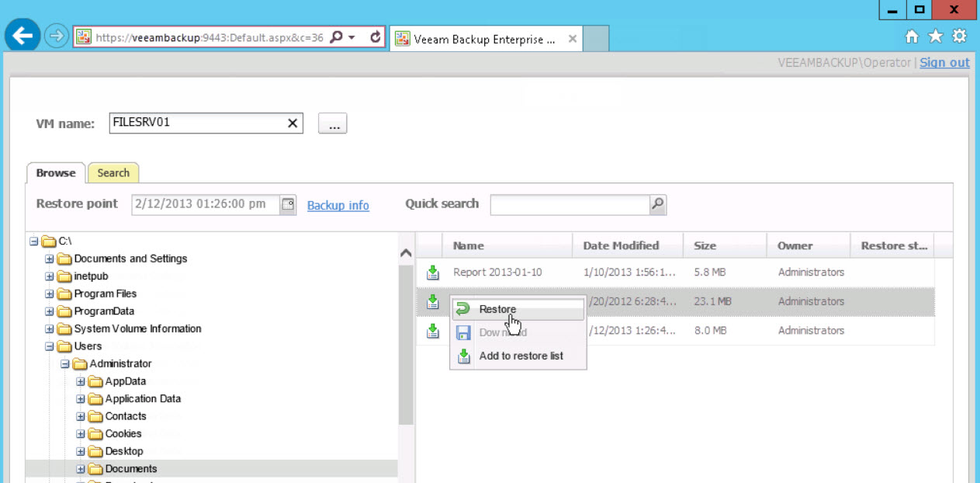This screenshot has width=980, height=483.
Task: Run quick search with magnifier icon
Action: pos(658,204)
